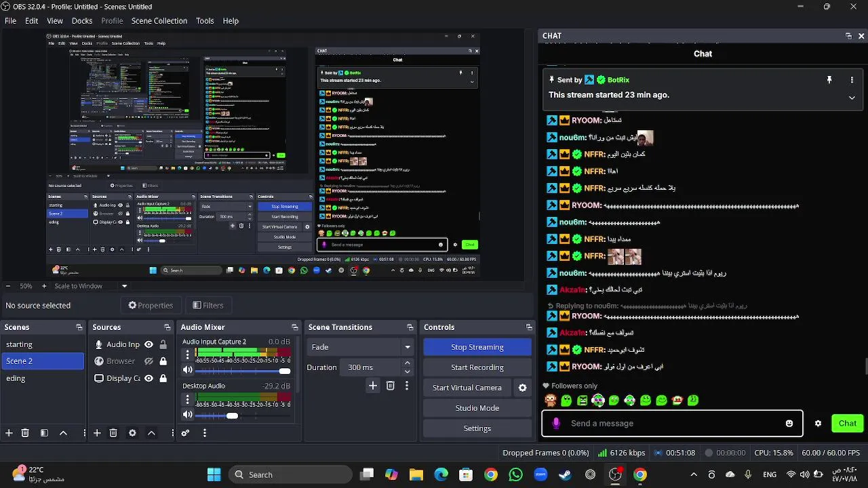Toggle the lock on the Audio Inp source
The height and width of the screenshot is (488, 868).
tap(163, 344)
